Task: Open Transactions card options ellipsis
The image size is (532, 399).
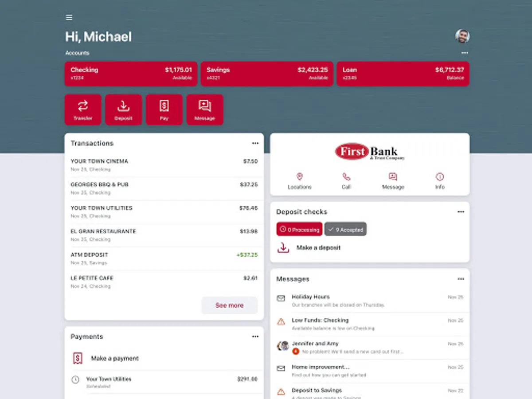Action: pyautogui.click(x=255, y=143)
